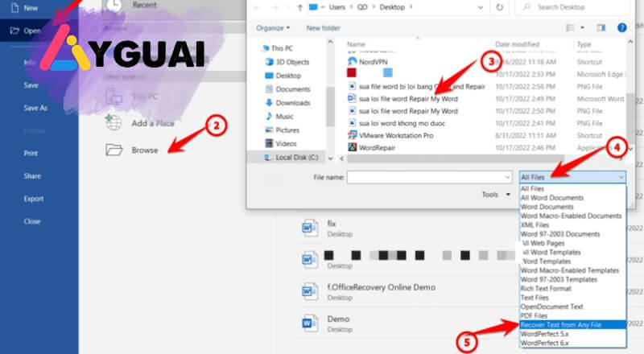Click the New document icon in sidebar
This screenshot has width=644, height=354.
14,8
